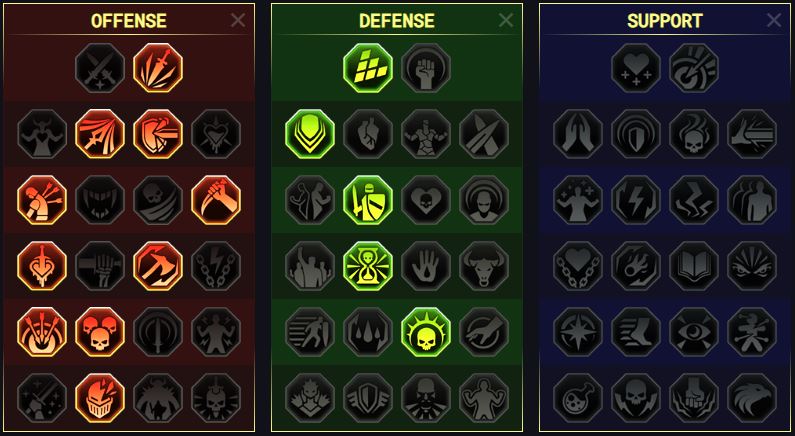
Task: Click the glowing dagger burst Offense mastery
Action: click(158, 68)
